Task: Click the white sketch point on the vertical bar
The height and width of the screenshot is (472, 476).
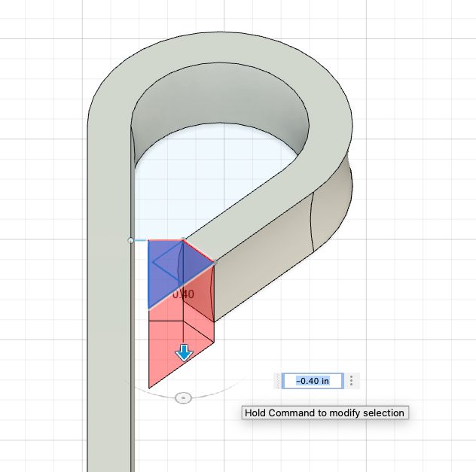Action: click(x=130, y=241)
